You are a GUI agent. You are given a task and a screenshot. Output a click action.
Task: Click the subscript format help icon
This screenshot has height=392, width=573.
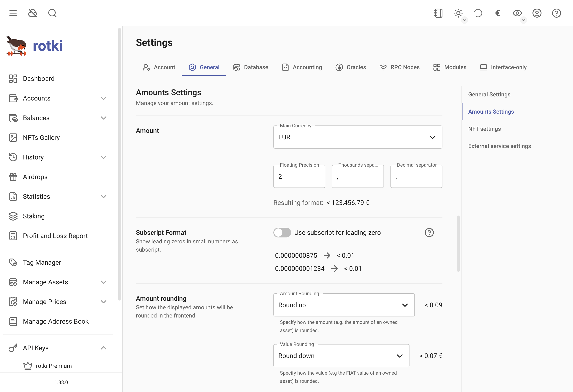click(x=429, y=232)
